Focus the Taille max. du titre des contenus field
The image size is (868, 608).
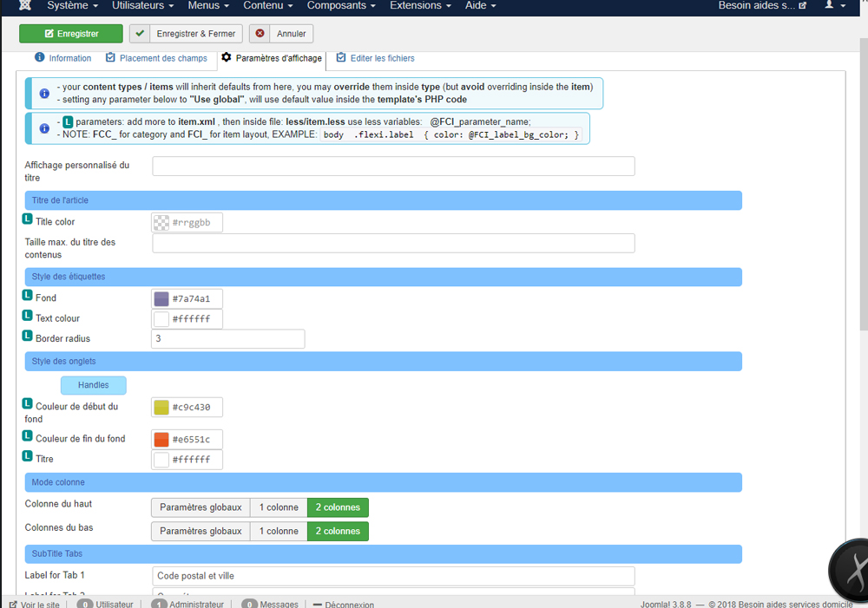pos(393,244)
